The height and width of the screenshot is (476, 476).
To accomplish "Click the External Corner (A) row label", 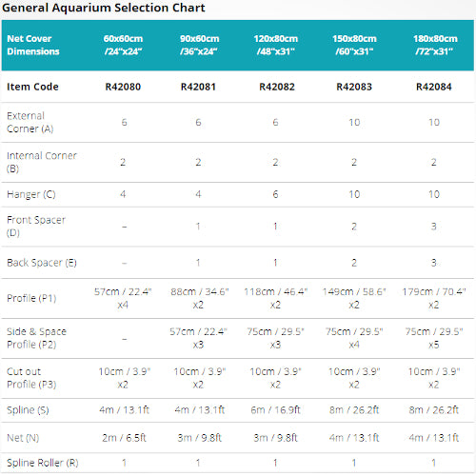I will click(x=30, y=122).
